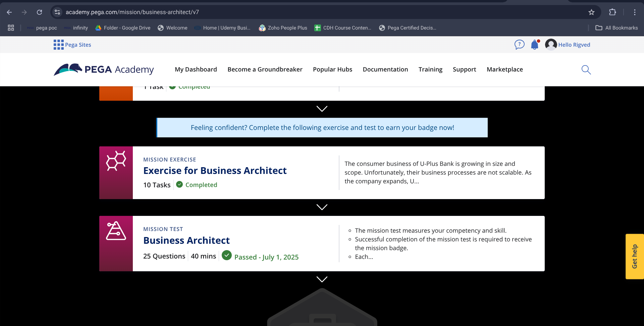This screenshot has height=326, width=644.
Task: Open Training menu item
Action: [430, 69]
